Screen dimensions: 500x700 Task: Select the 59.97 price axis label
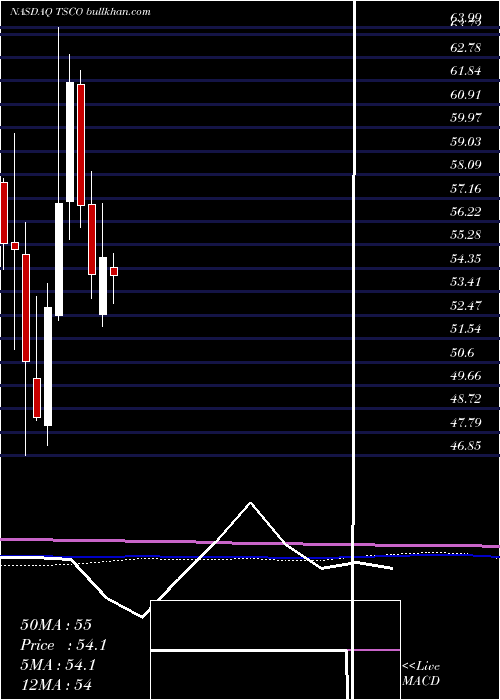tap(466, 117)
